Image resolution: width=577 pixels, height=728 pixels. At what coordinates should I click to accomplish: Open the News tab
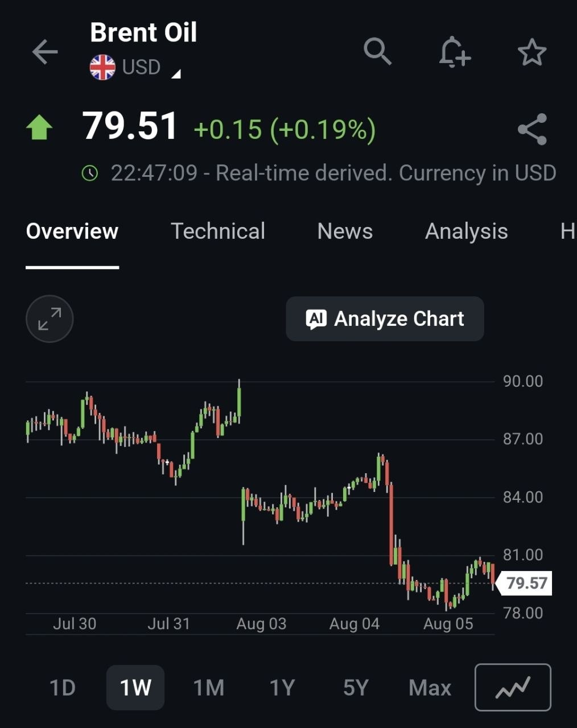tap(345, 231)
